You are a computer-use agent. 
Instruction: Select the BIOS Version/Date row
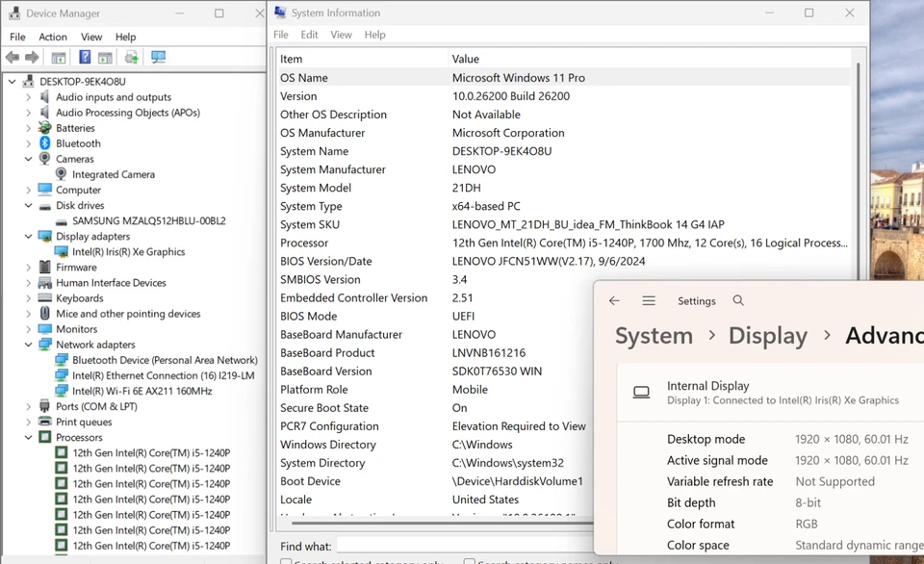tap(564, 261)
